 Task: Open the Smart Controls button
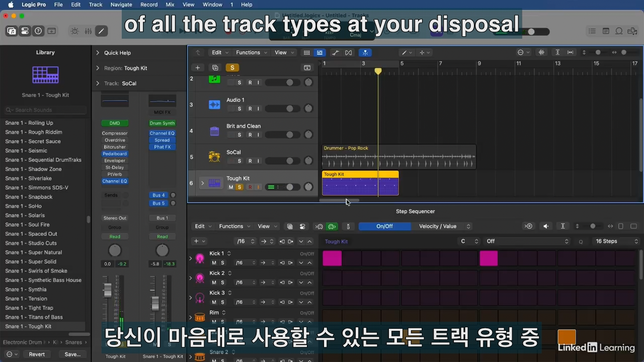click(74, 31)
